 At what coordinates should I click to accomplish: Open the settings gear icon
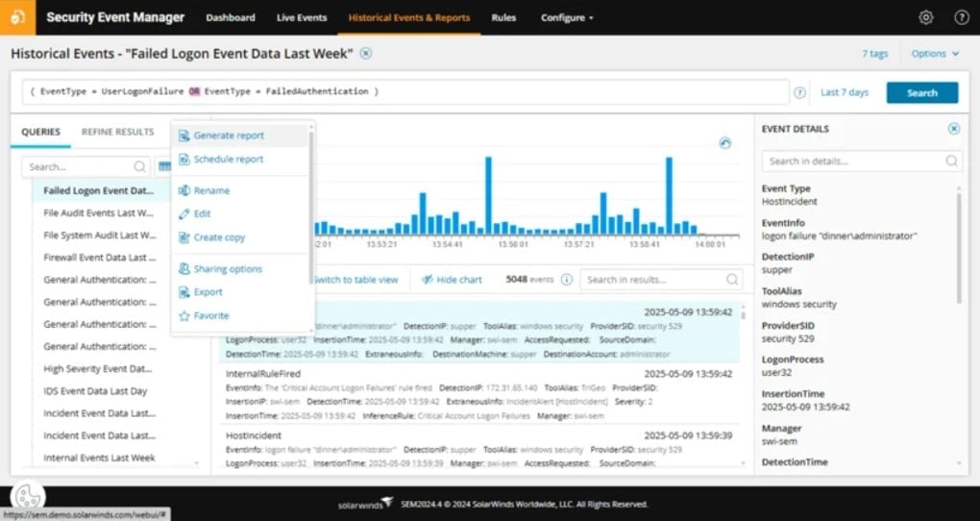(x=925, y=17)
